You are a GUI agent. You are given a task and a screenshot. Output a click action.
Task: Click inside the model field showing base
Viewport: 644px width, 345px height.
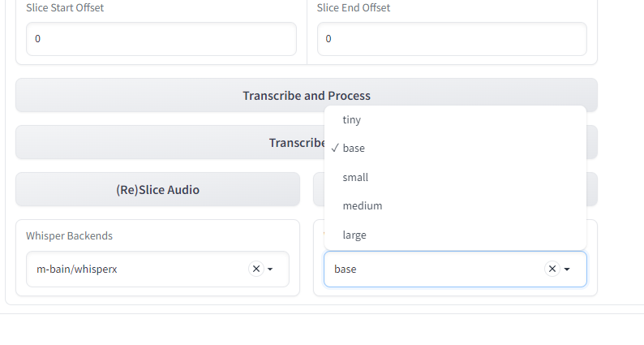(436, 269)
